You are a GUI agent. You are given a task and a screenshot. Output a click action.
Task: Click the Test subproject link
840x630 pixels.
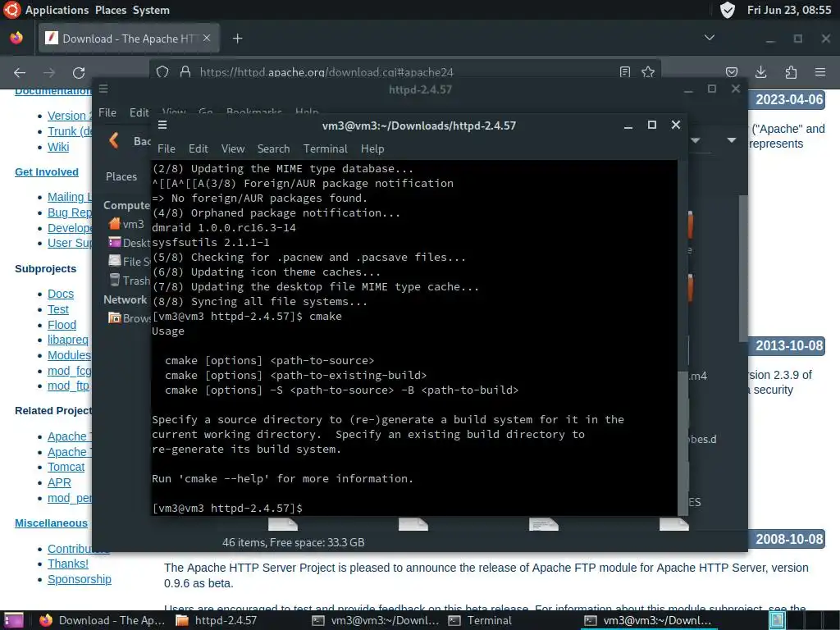(58, 309)
